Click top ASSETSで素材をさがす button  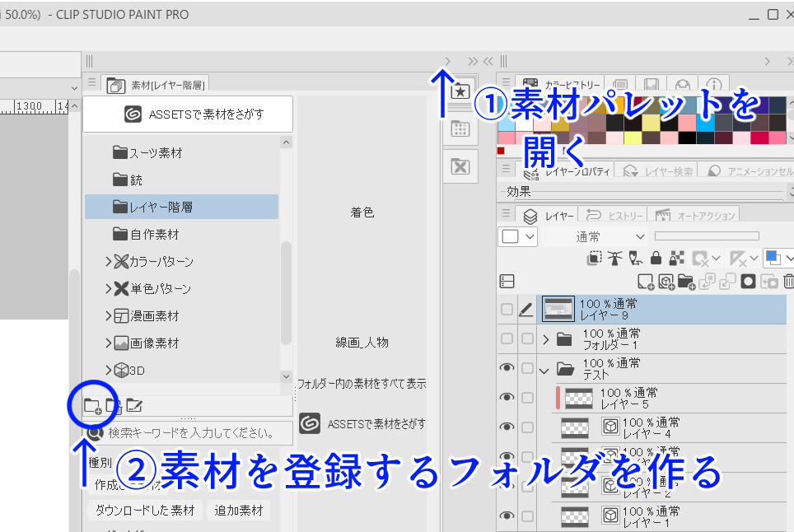188,114
